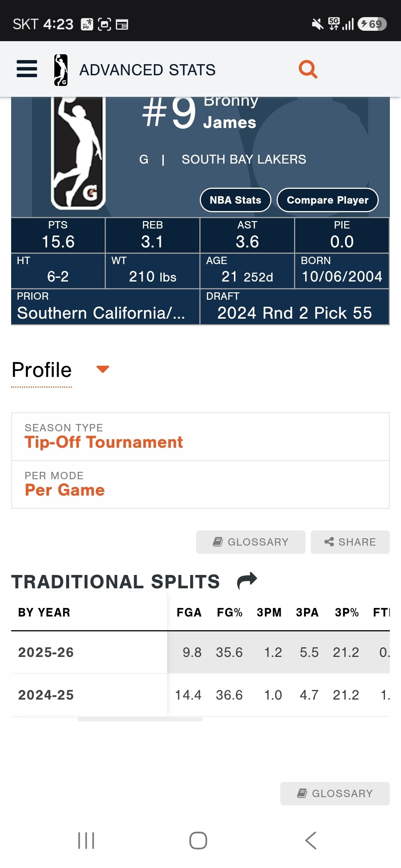Viewport: 401px width, 868px height.
Task: Open the Glossary button above Traditional Splits
Action: (251, 542)
